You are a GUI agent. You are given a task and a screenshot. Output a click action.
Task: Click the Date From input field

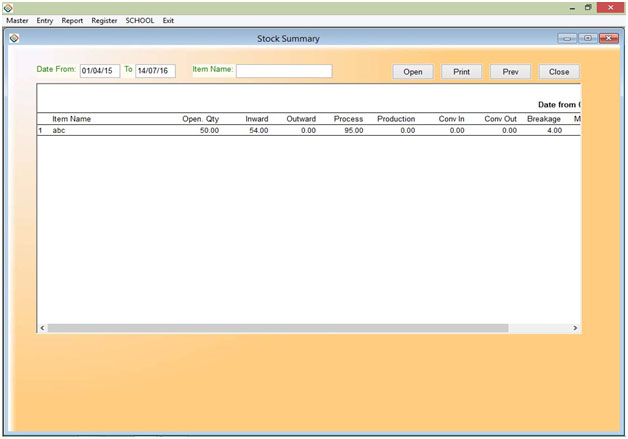point(100,71)
